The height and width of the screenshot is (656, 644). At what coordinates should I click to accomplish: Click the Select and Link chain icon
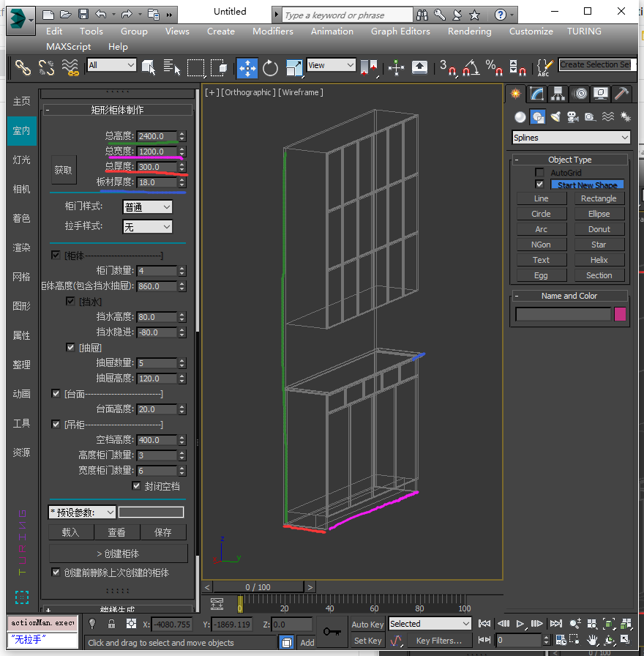click(23, 68)
